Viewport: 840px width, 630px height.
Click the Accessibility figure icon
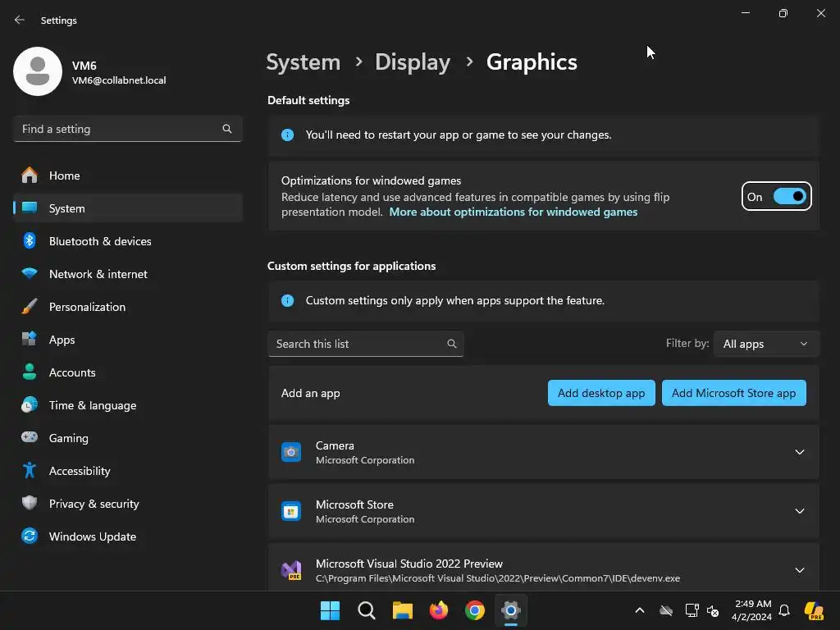pyautogui.click(x=30, y=470)
